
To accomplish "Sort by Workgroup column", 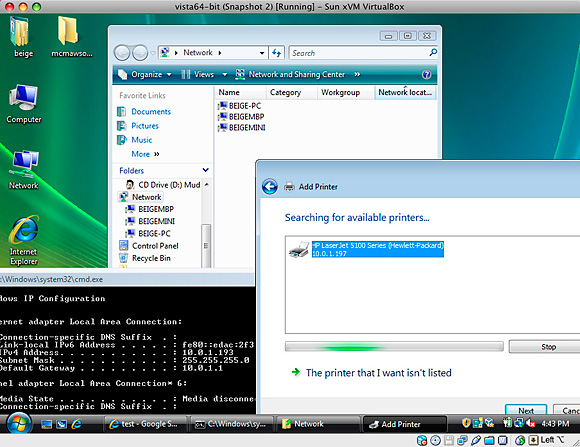I will coord(346,93).
